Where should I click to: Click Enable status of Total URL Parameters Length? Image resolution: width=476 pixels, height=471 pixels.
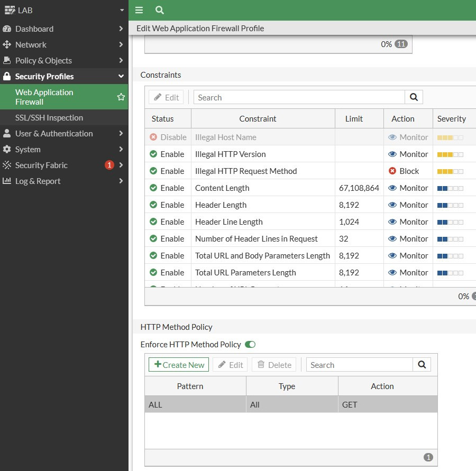[x=167, y=273]
